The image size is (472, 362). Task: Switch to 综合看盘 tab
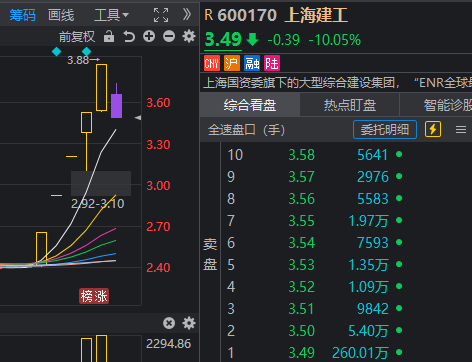pos(250,105)
